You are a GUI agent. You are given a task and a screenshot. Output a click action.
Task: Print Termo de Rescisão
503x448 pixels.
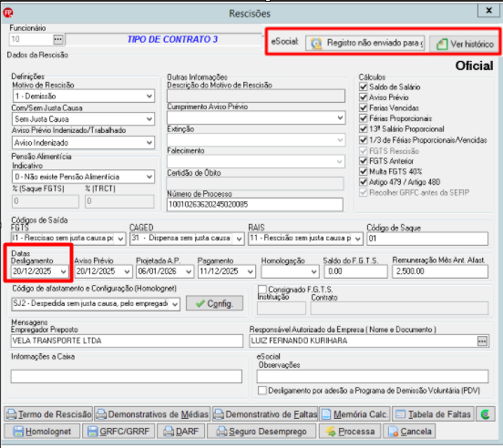coord(48,414)
